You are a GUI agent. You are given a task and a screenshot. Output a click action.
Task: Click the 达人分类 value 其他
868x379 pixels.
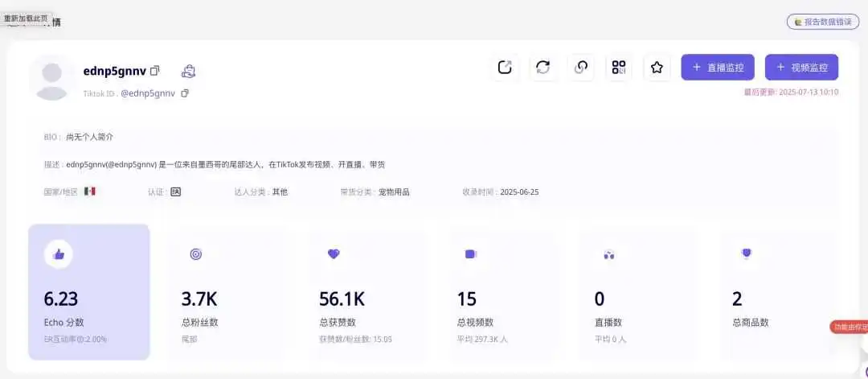pos(280,192)
